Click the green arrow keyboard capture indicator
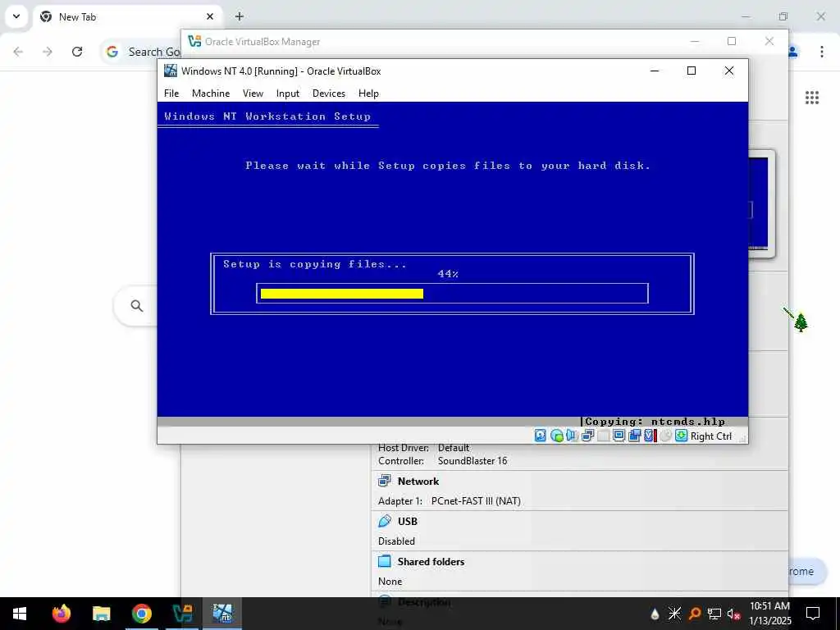 (681, 436)
